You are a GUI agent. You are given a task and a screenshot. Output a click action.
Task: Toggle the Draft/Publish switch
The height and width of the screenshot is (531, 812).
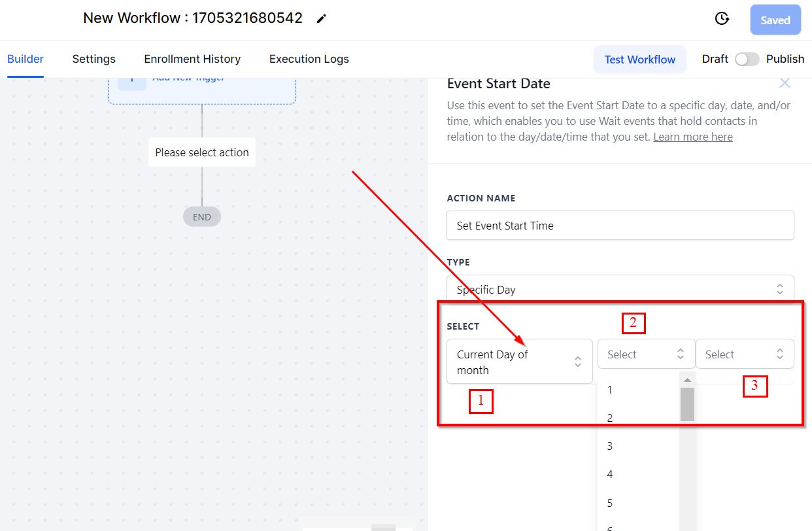(x=747, y=59)
